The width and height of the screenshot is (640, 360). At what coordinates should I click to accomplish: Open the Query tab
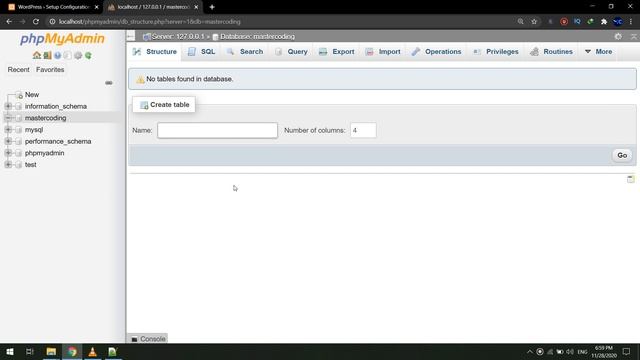tap(291, 52)
